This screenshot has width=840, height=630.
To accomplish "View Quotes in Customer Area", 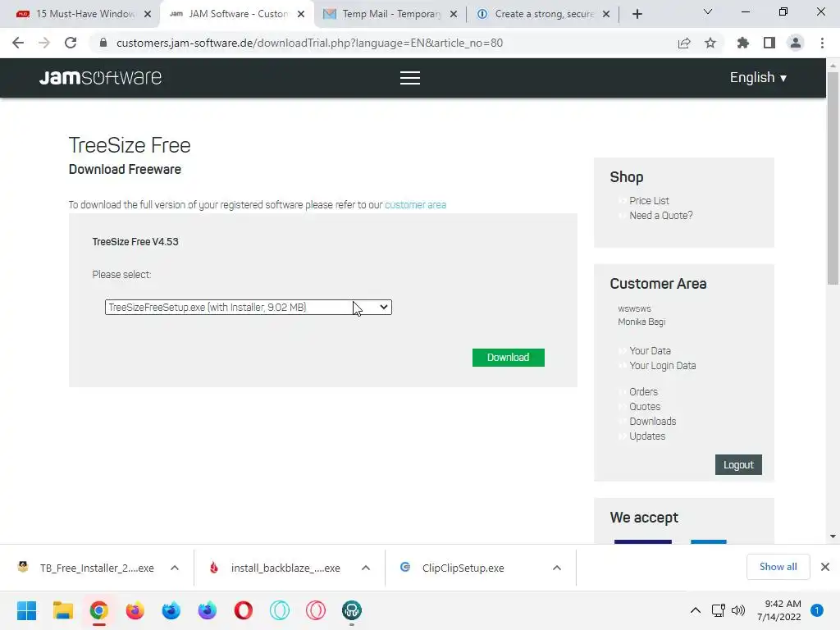I will click(x=645, y=407).
